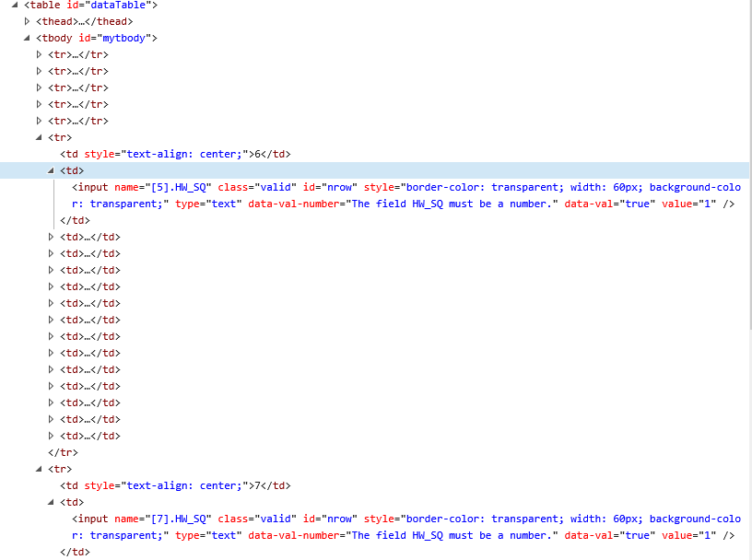The height and width of the screenshot is (560, 752).
Task: Click style="text-align: center;" on cell 6 row
Action: [167, 154]
